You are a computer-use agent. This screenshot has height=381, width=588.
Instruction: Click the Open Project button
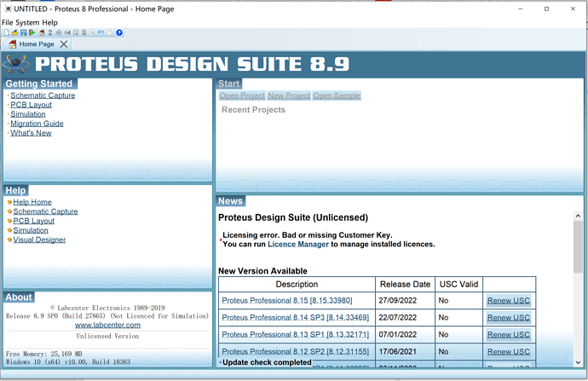coord(242,95)
